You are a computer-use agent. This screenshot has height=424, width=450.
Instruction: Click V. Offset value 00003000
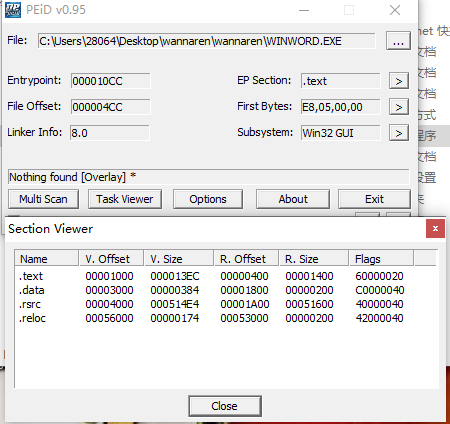point(109,290)
